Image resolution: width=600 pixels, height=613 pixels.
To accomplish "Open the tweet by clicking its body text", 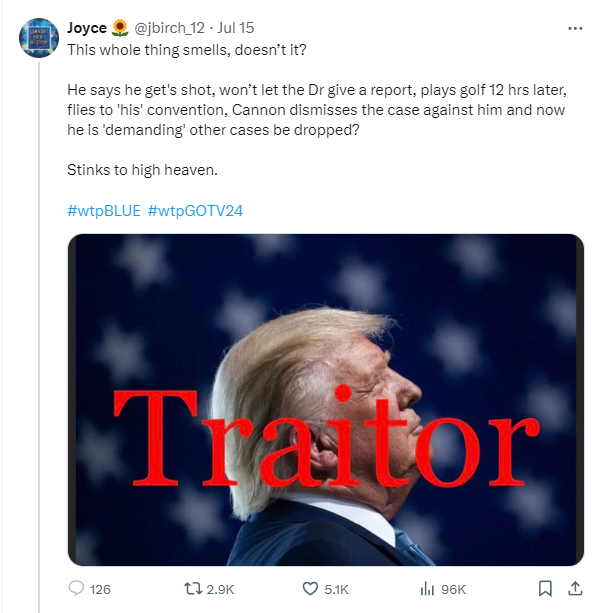I will click(x=317, y=110).
